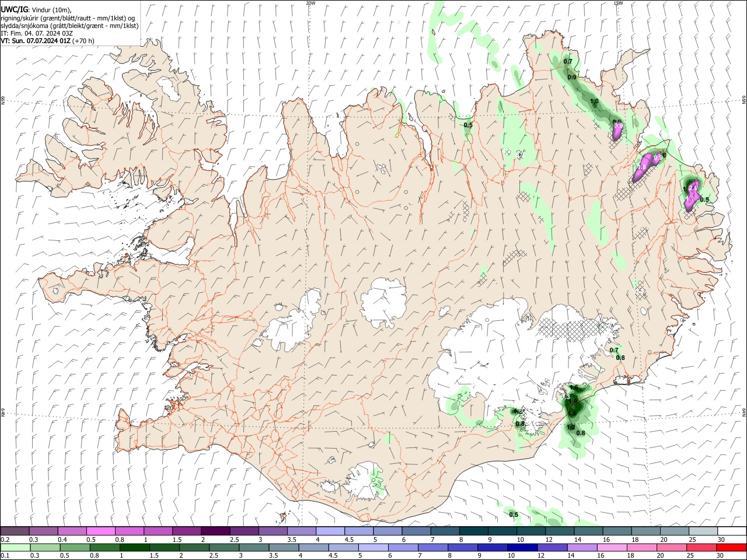Click the upper legend swatch labeled 16

tap(617, 531)
